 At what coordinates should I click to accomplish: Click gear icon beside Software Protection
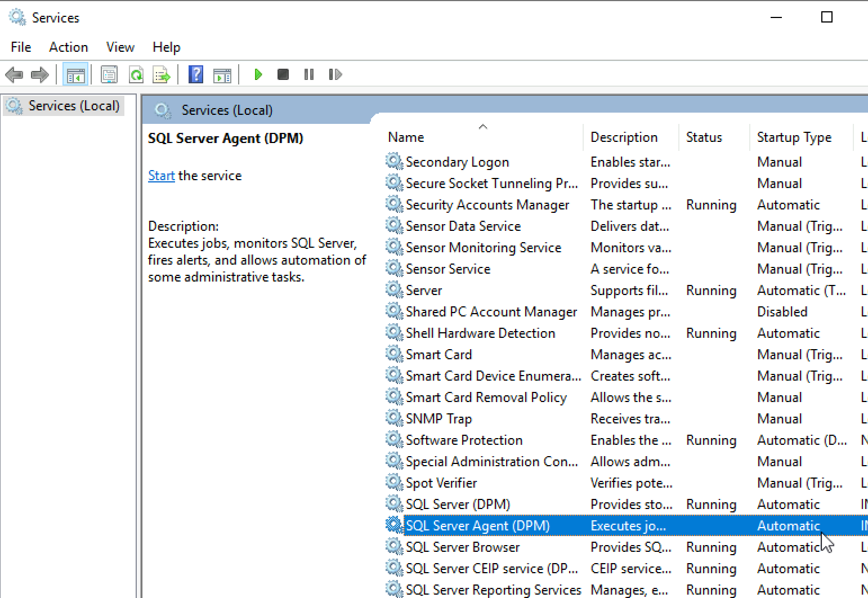tap(394, 440)
